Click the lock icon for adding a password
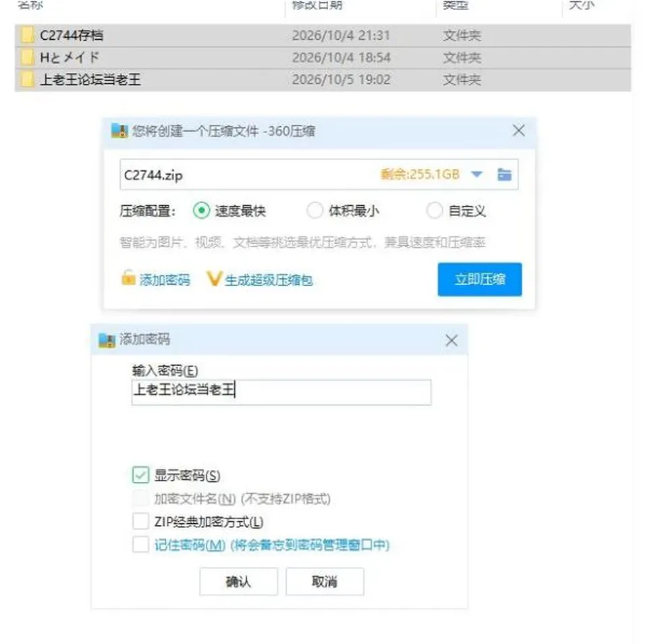This screenshot has height=644, width=648. tap(128, 277)
